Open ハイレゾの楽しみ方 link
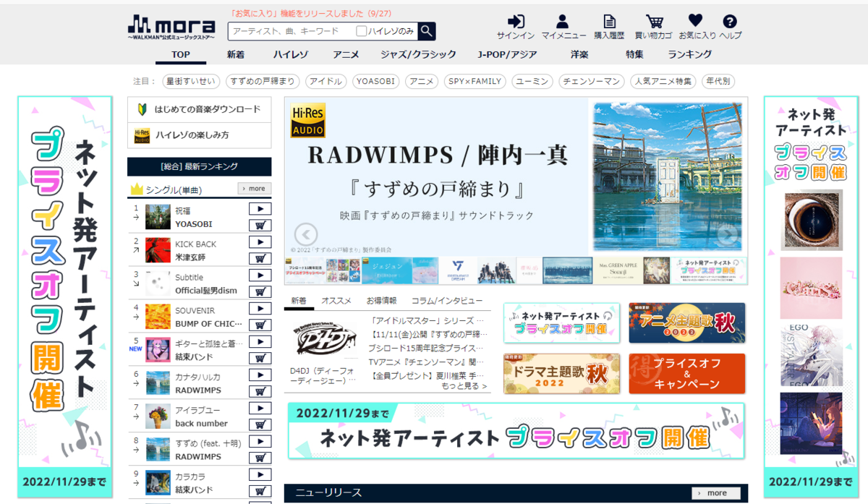Image resolution: width=868 pixels, height=504 pixels. pos(200,135)
